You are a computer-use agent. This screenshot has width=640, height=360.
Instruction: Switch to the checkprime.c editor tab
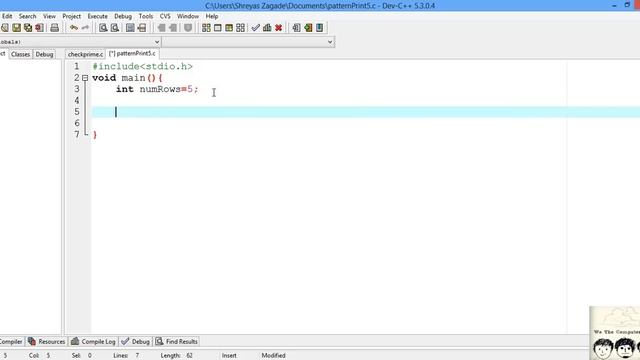point(85,54)
